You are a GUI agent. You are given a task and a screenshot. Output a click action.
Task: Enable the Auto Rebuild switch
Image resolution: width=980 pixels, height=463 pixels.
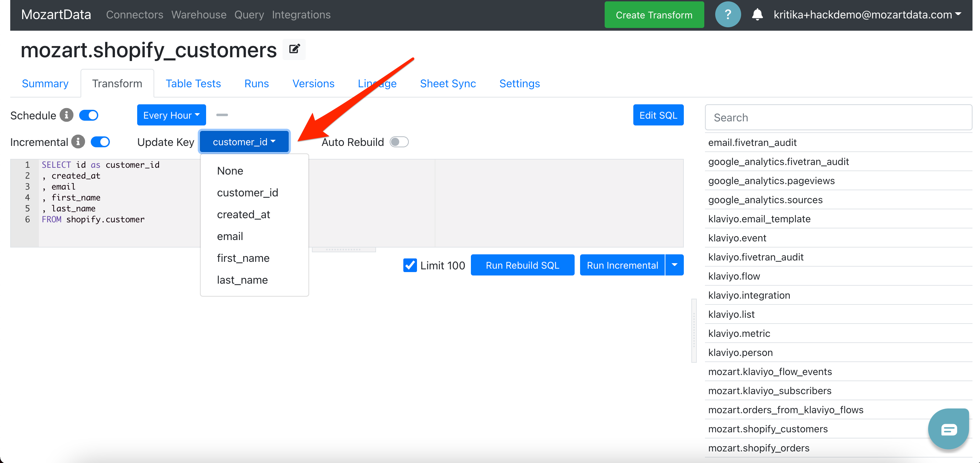coord(399,142)
